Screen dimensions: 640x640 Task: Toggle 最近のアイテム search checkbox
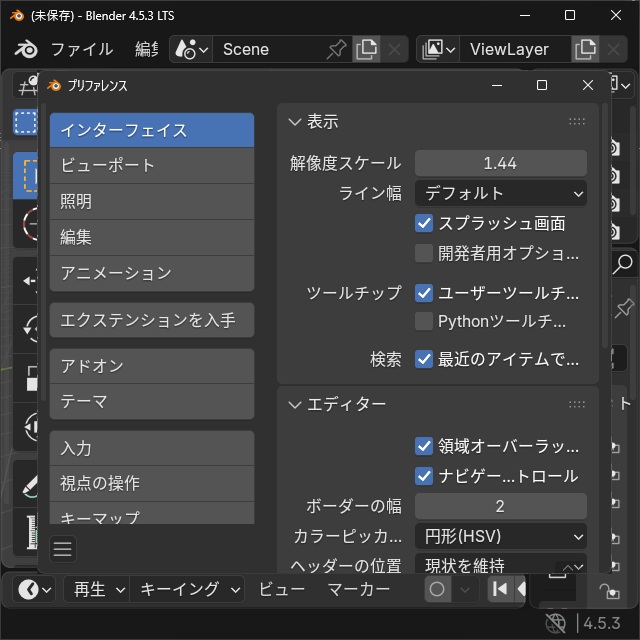point(424,359)
